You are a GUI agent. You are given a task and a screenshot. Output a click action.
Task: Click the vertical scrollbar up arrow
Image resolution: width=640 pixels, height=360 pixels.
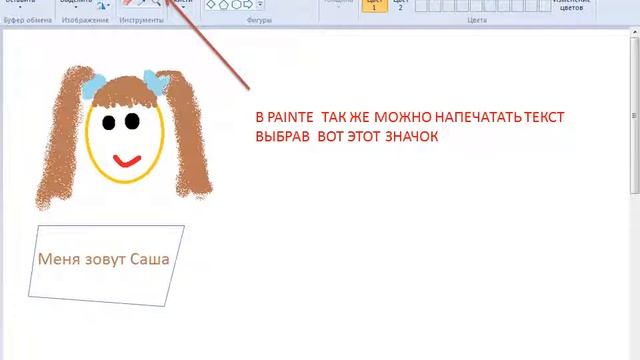pos(635,32)
